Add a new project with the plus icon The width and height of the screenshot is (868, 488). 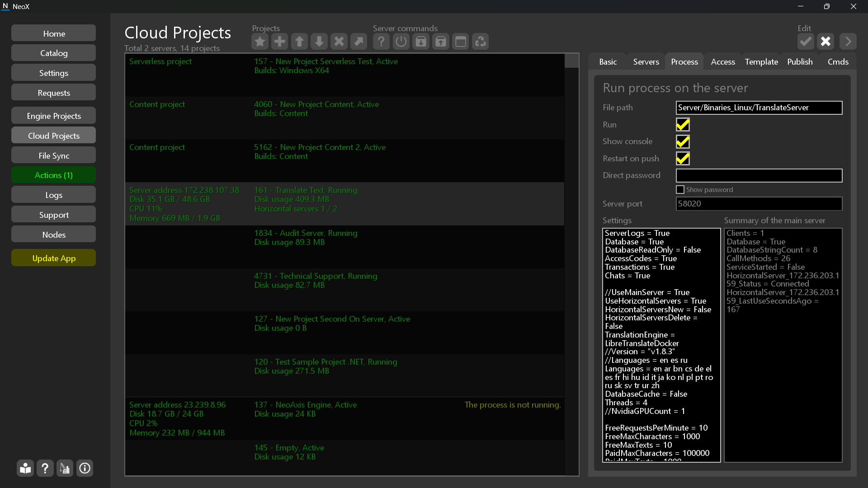point(280,41)
